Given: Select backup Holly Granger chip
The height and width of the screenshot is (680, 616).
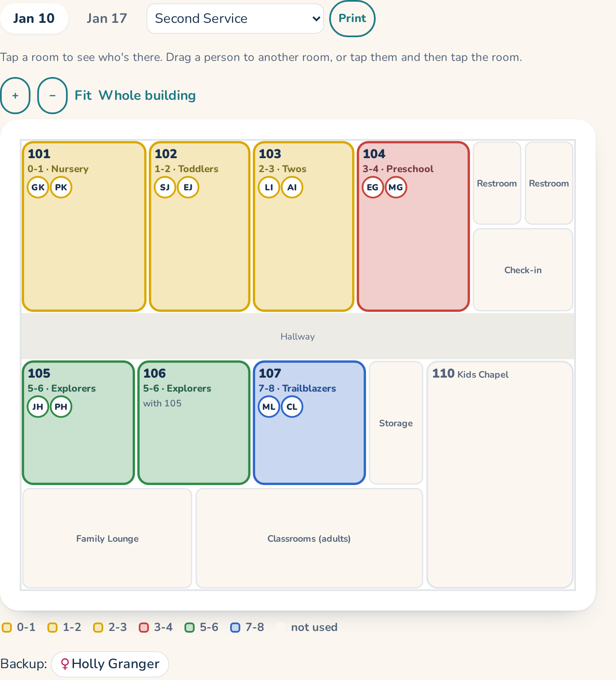Looking at the screenshot, I should point(110,664).
